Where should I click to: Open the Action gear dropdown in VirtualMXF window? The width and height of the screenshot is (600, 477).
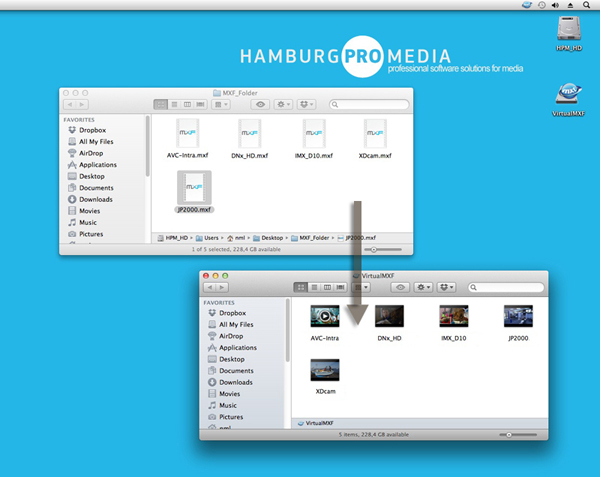(423, 287)
